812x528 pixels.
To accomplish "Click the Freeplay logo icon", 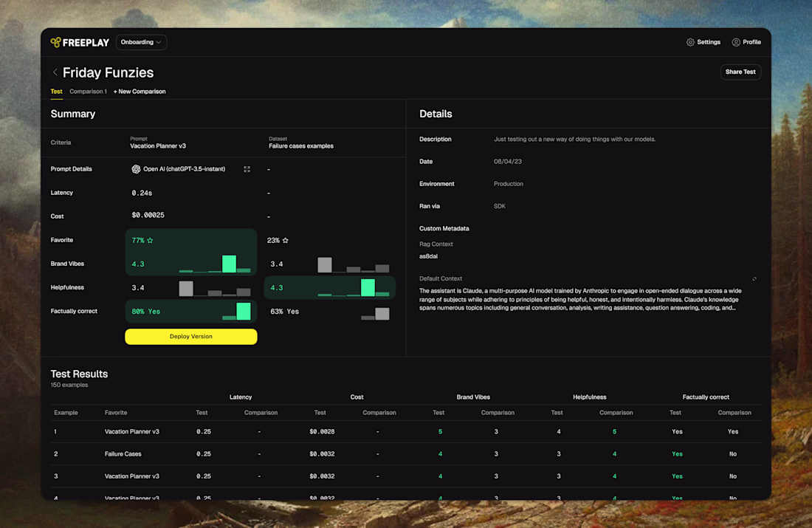I will pos(55,43).
